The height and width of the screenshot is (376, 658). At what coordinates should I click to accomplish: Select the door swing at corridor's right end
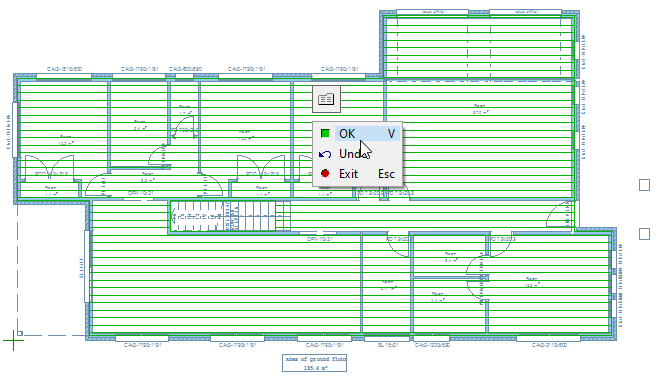point(560,215)
